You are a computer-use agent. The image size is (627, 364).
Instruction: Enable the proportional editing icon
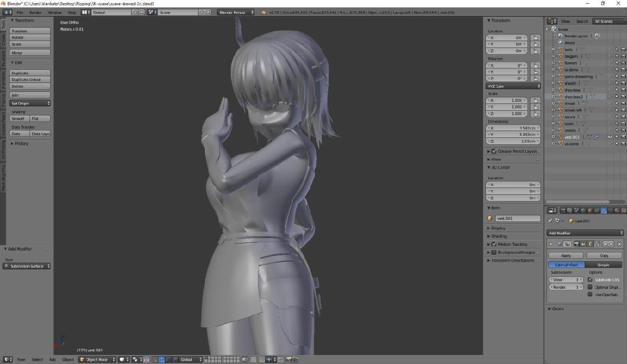click(135, 359)
